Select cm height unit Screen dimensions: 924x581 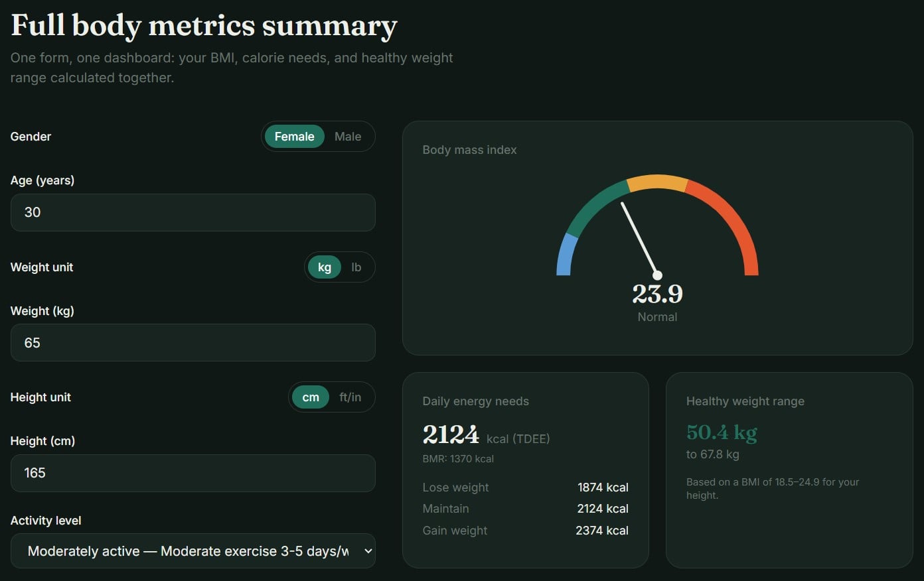click(311, 397)
